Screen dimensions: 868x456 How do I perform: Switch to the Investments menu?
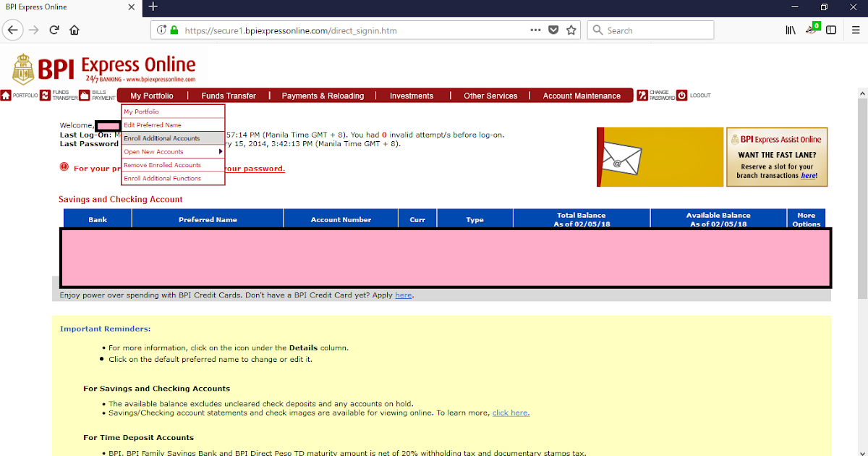412,95
